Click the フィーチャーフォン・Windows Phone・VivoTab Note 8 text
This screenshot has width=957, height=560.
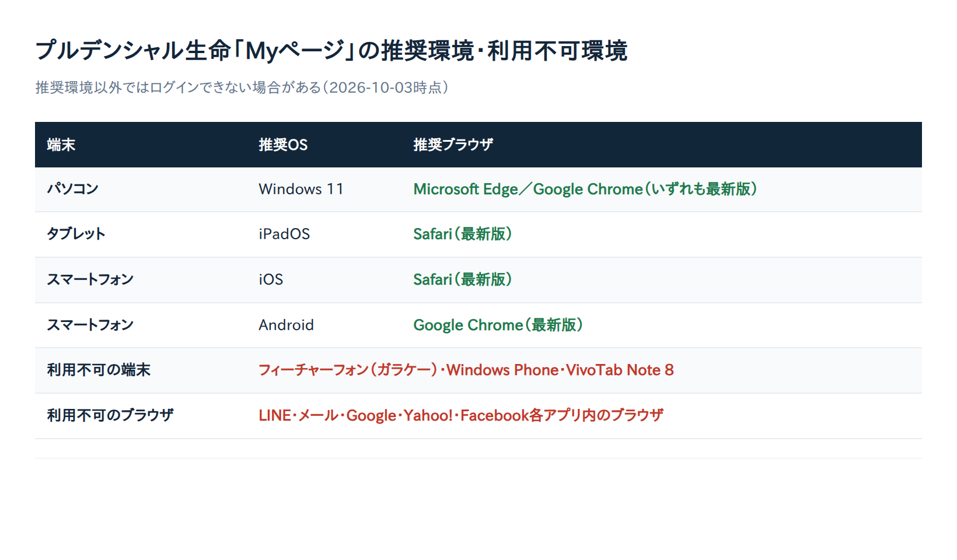point(466,370)
